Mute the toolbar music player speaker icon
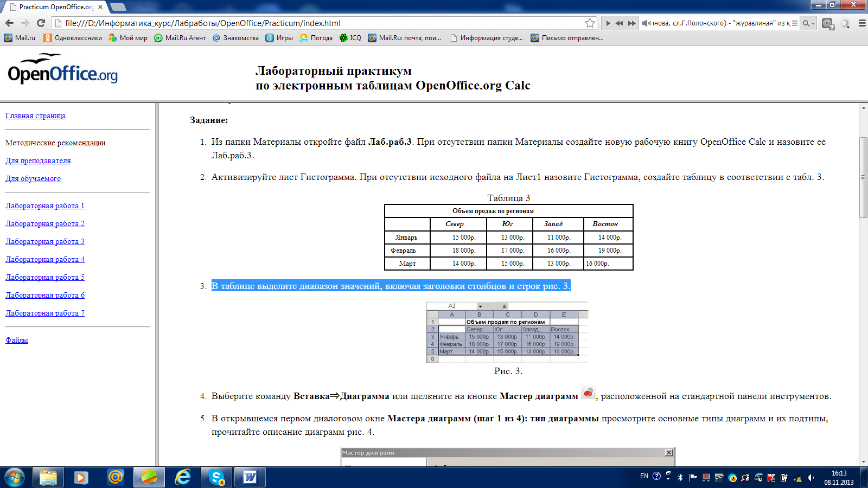This screenshot has width=868, height=488. point(646,23)
